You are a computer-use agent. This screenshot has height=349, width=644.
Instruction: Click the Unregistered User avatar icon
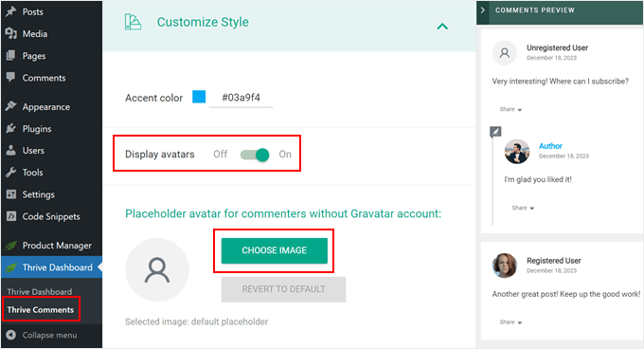505,52
